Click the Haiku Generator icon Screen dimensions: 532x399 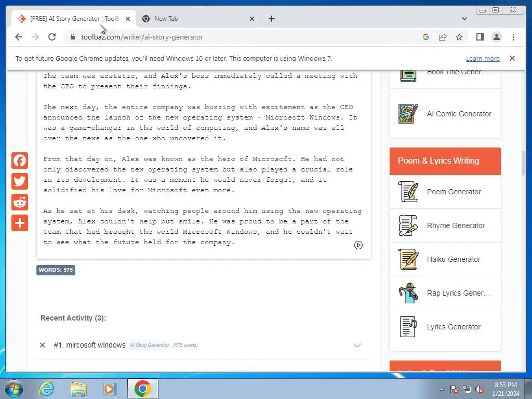(408, 259)
